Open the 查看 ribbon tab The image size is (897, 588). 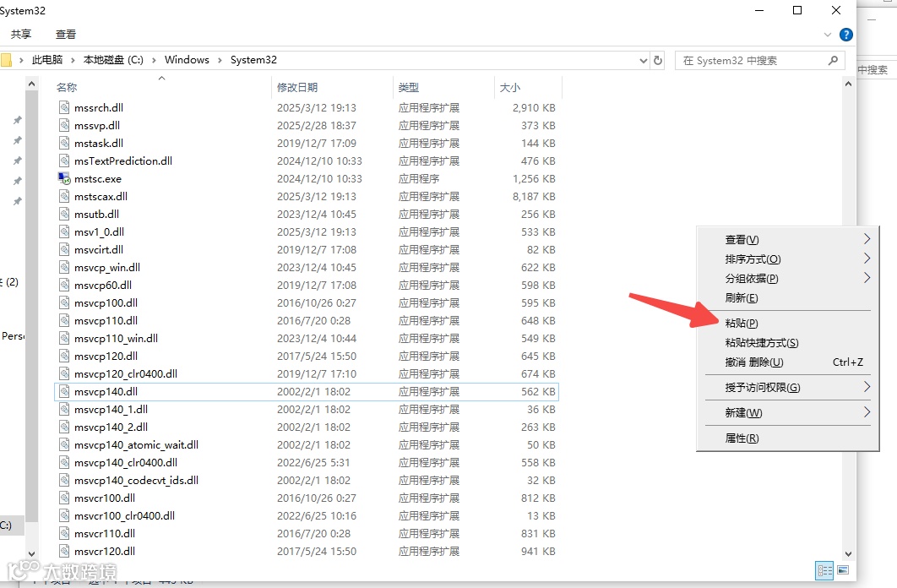pyautogui.click(x=66, y=35)
